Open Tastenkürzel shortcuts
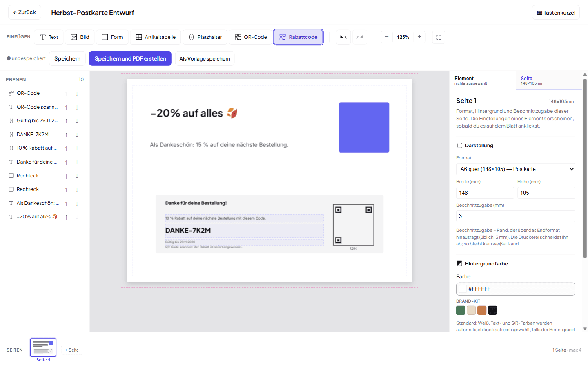 click(556, 13)
